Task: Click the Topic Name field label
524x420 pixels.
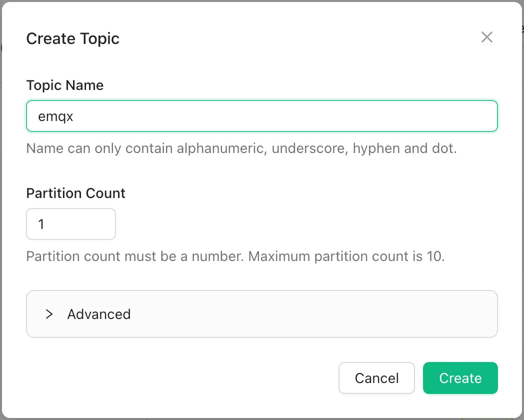Action: 64,85
